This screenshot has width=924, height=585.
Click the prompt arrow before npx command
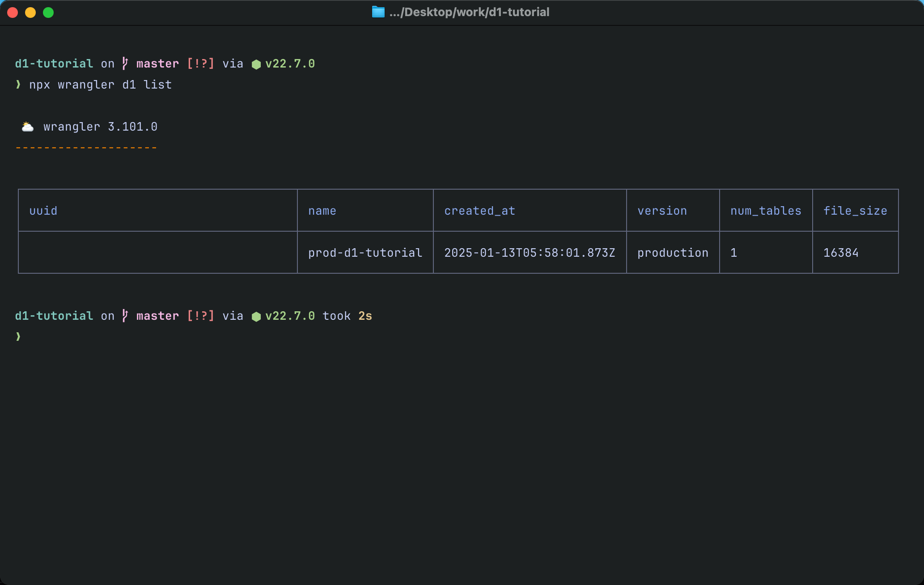tap(18, 85)
